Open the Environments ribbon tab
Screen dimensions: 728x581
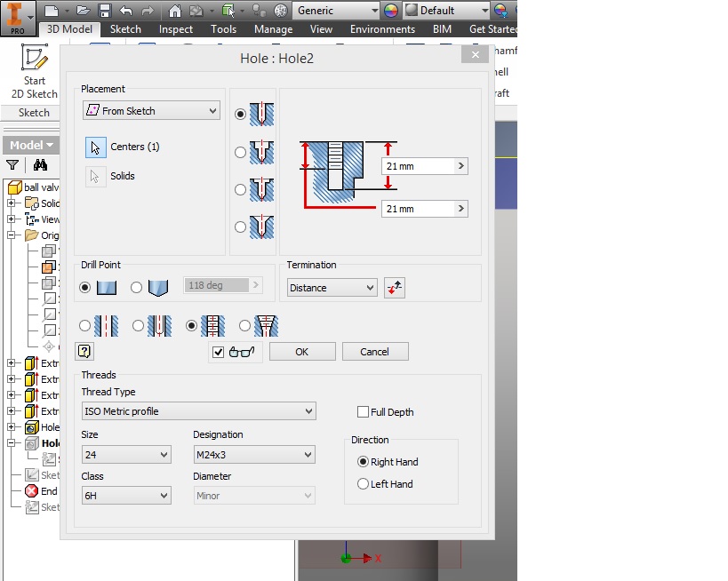point(382,28)
